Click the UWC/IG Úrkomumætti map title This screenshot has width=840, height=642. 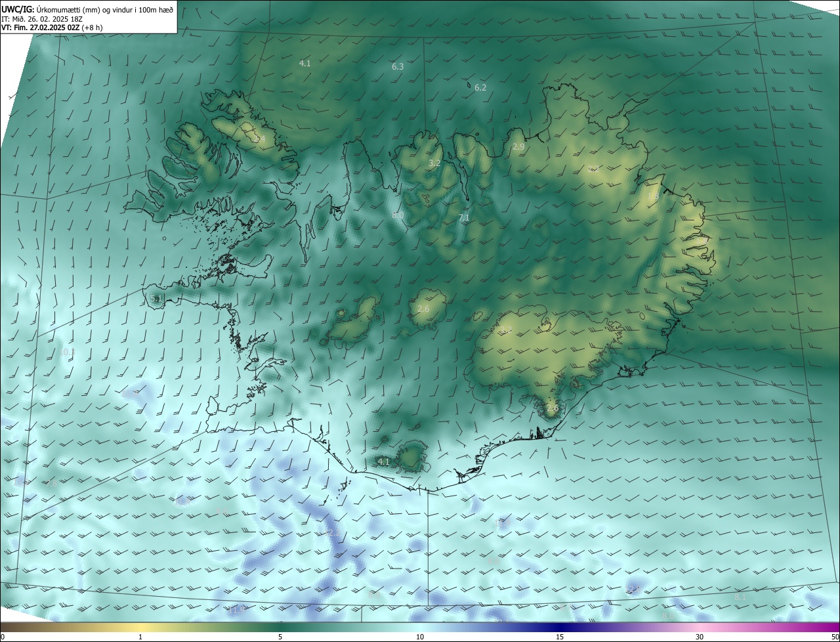pyautogui.click(x=87, y=9)
